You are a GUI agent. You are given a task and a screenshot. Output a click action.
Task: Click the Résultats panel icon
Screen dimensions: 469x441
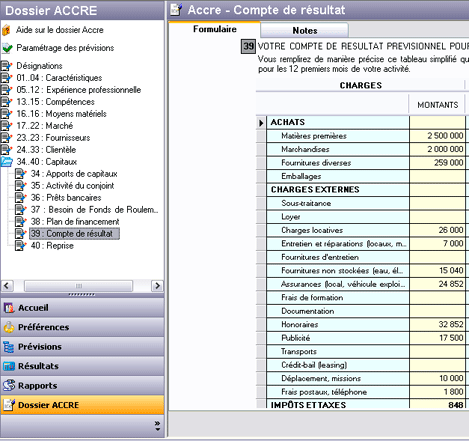coord(9,366)
